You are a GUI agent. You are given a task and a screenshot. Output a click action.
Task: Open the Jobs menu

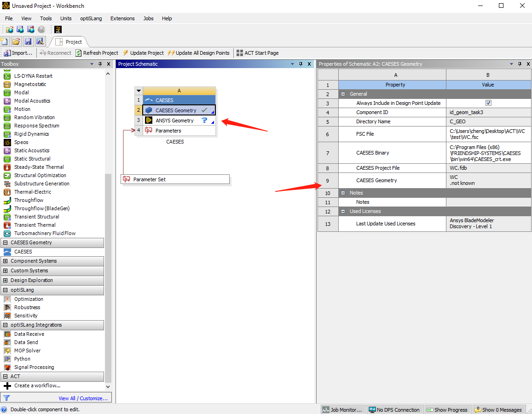(x=148, y=18)
